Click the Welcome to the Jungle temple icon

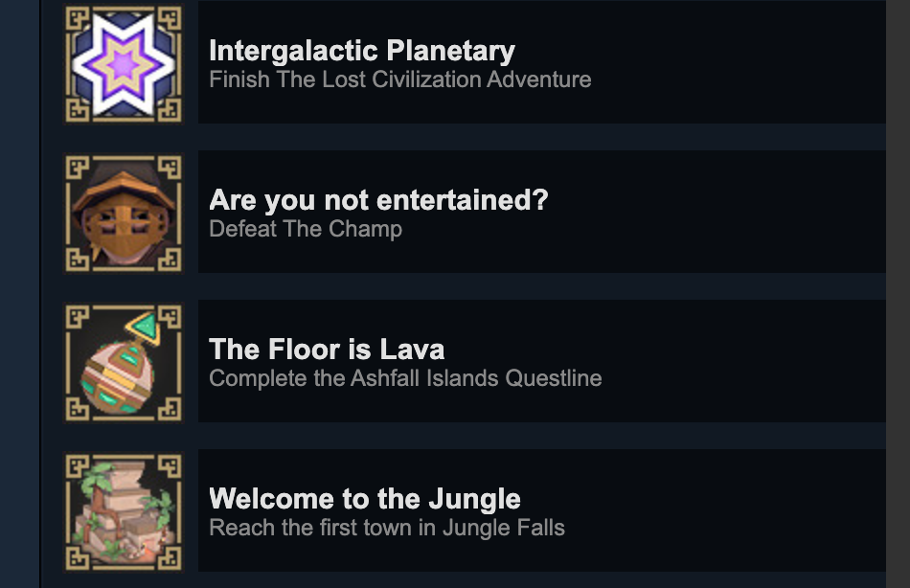tap(123, 511)
